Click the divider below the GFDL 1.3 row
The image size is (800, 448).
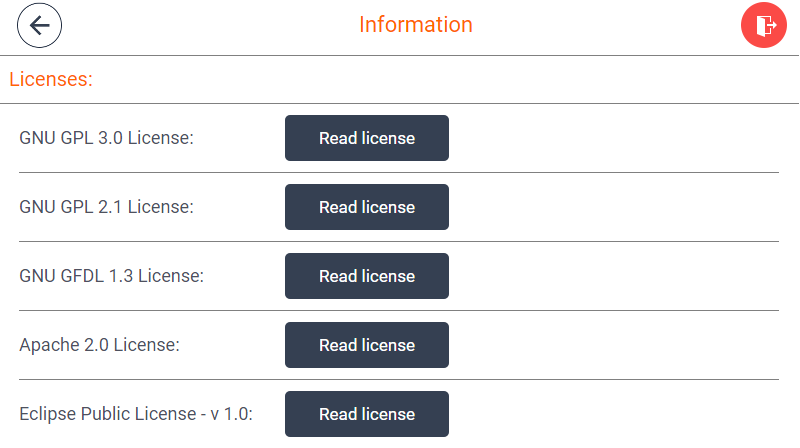[x=399, y=310]
